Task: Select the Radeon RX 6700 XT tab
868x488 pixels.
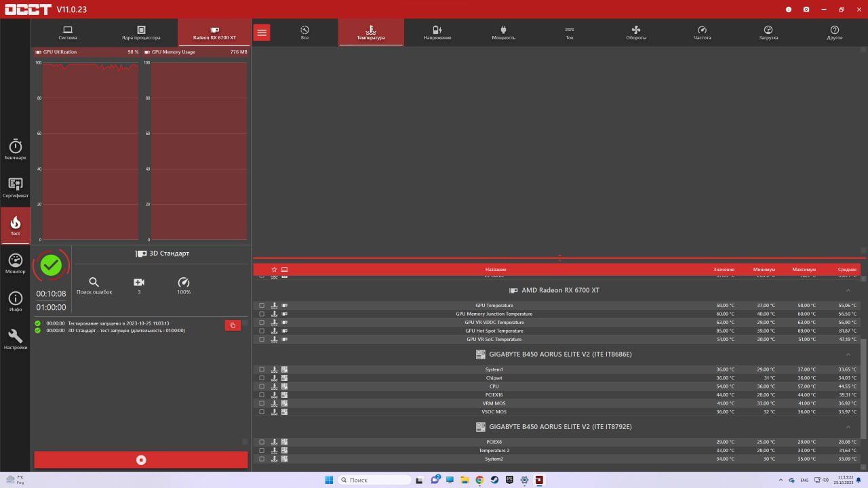Action: coord(214,33)
